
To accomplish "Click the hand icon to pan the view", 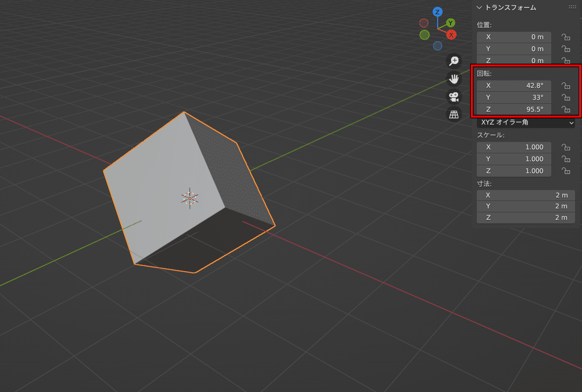I will pyautogui.click(x=453, y=78).
